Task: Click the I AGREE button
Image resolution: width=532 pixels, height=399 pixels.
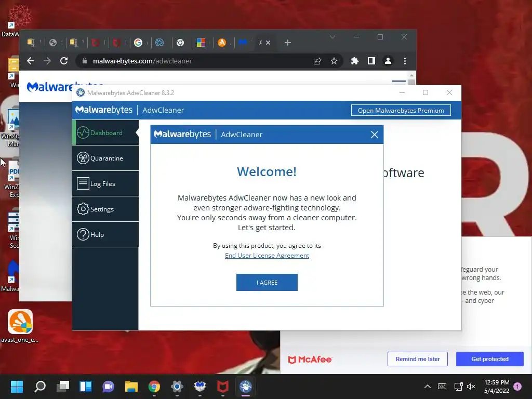Action: [x=267, y=282]
